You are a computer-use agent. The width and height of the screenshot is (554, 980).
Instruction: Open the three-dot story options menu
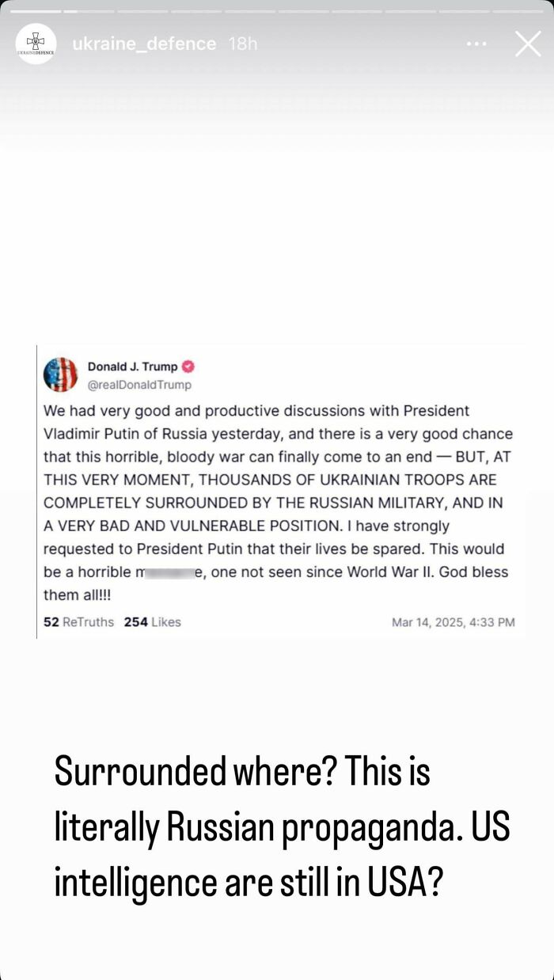click(476, 45)
